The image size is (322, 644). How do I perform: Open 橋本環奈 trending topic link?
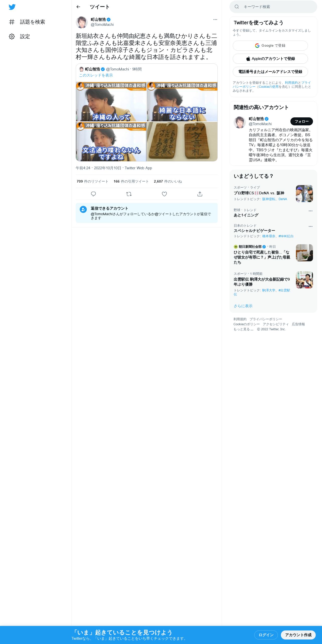pos(269,236)
